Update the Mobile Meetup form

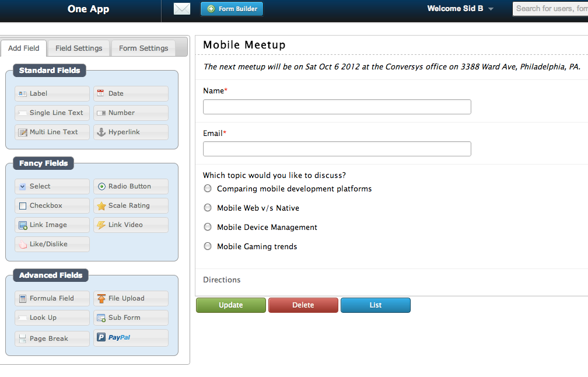230,305
